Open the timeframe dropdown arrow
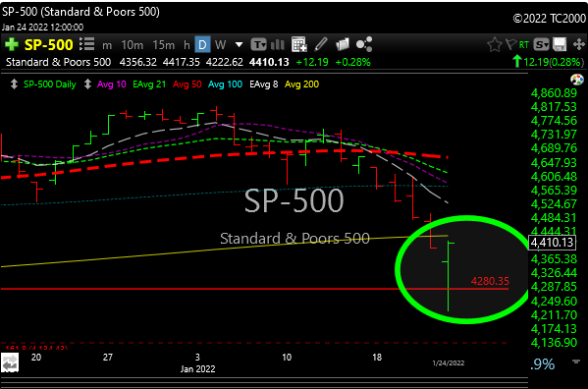This screenshot has height=389, width=588. tap(239, 45)
